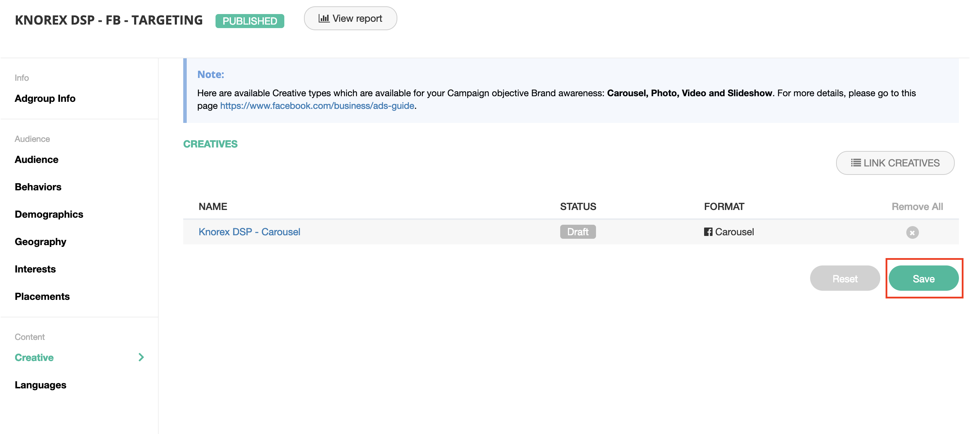Click the View report button

pyautogui.click(x=350, y=18)
